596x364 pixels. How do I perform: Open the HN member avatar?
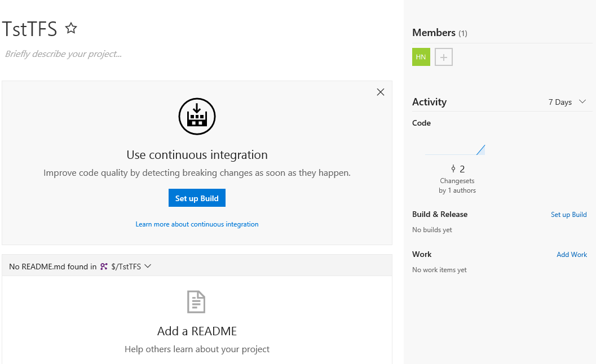click(421, 57)
